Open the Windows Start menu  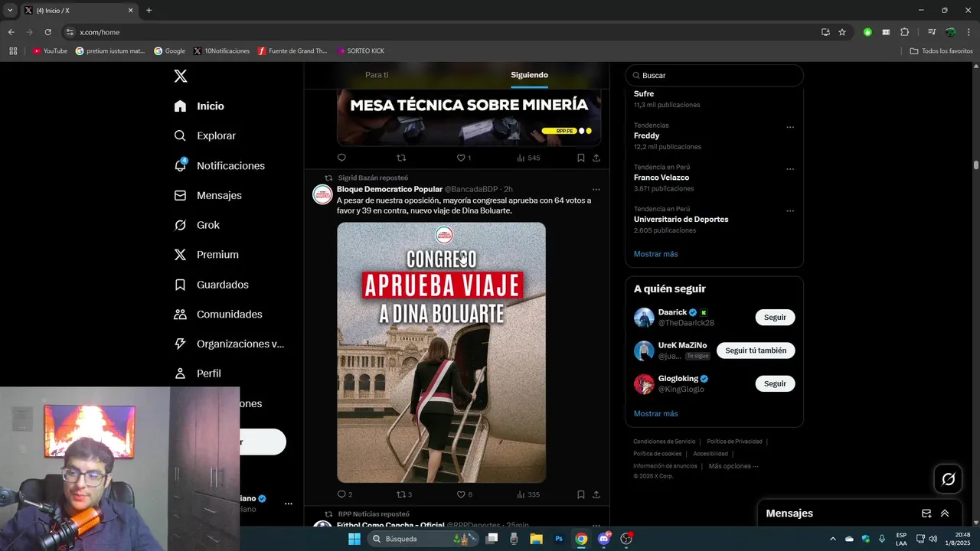pyautogui.click(x=354, y=539)
